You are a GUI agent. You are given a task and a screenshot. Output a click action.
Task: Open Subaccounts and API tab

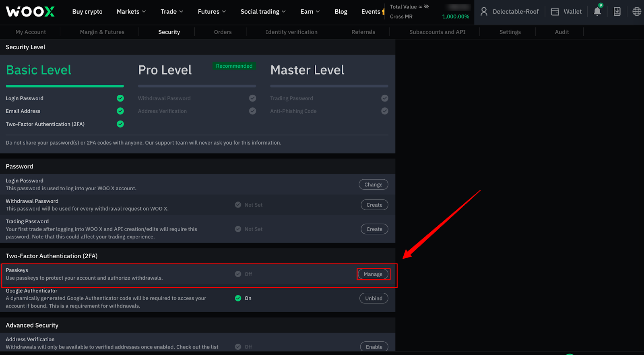(437, 32)
